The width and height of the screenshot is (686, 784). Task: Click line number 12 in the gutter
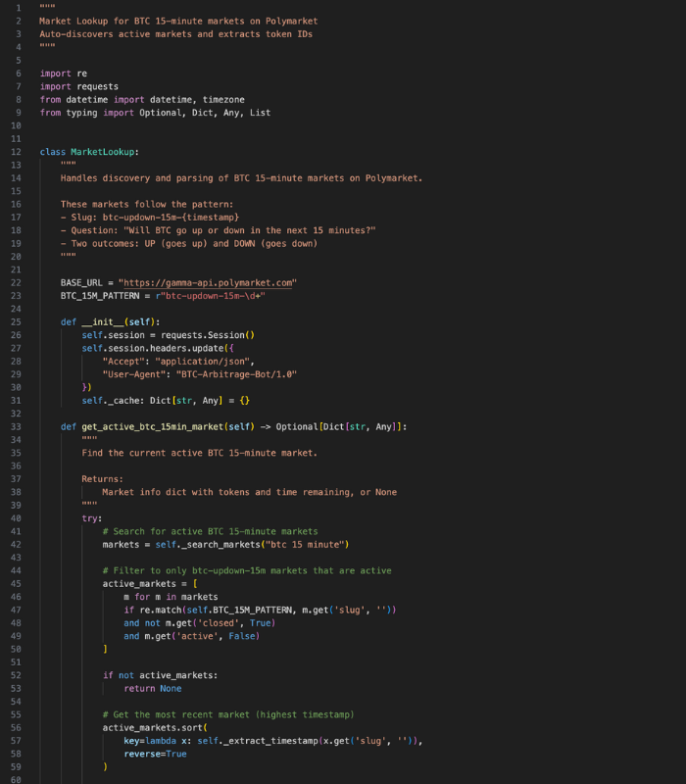point(16,152)
